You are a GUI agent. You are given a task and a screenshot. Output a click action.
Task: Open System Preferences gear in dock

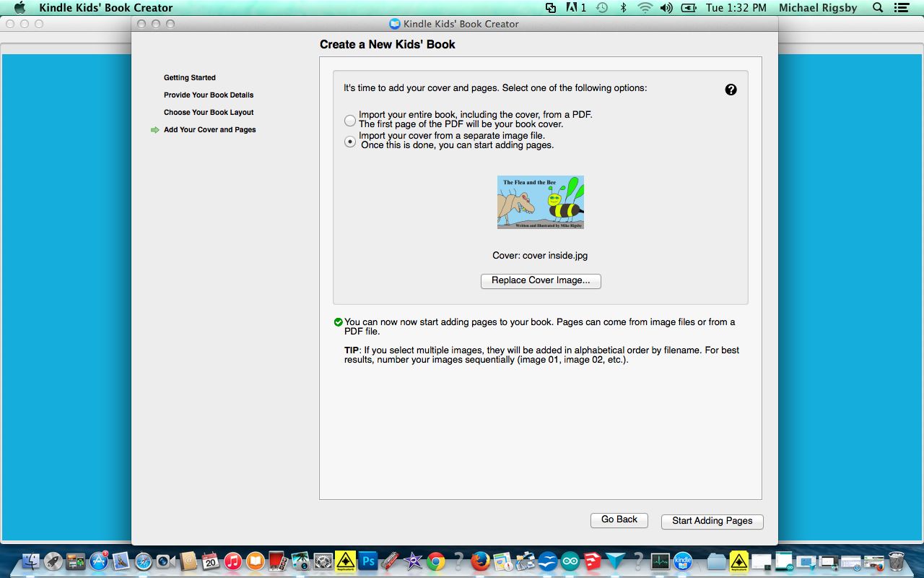coord(323,561)
